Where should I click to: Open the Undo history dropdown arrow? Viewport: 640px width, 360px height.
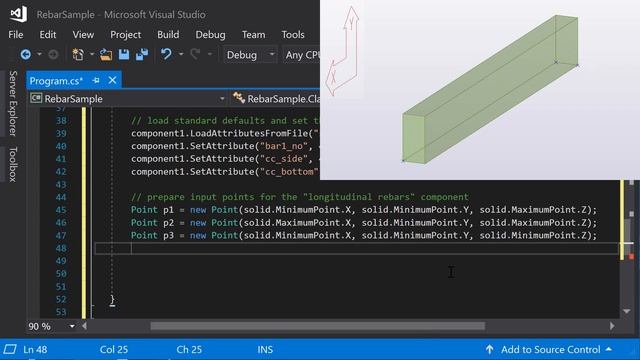(x=181, y=54)
